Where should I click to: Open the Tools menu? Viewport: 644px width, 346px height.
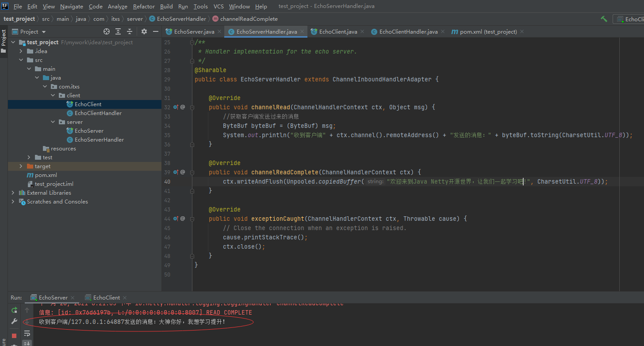coord(200,7)
